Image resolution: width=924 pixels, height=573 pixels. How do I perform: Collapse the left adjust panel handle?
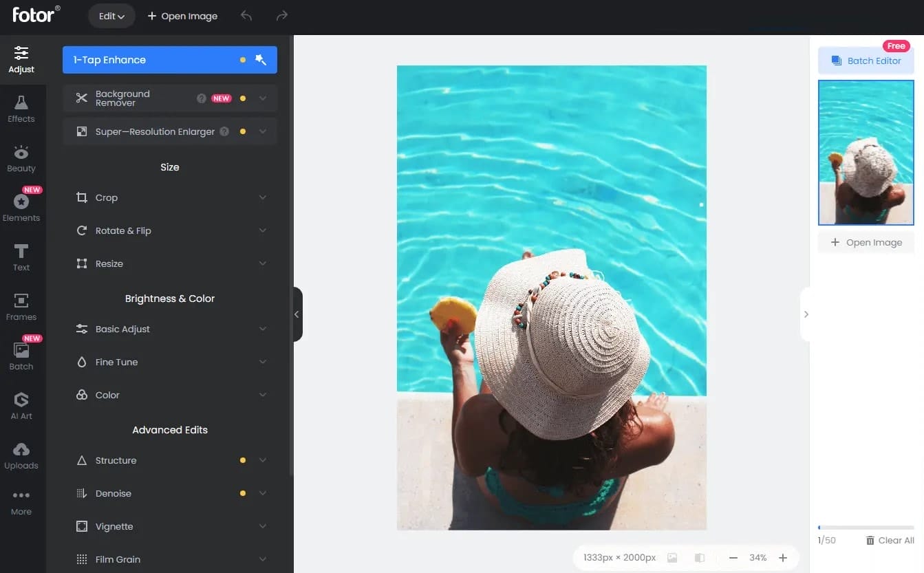[x=297, y=314]
